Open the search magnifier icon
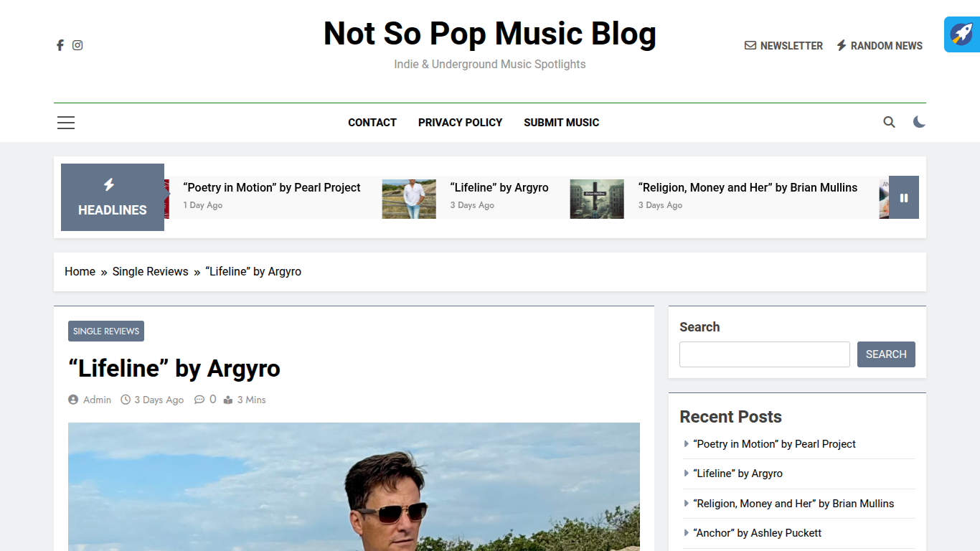 pyautogui.click(x=889, y=122)
